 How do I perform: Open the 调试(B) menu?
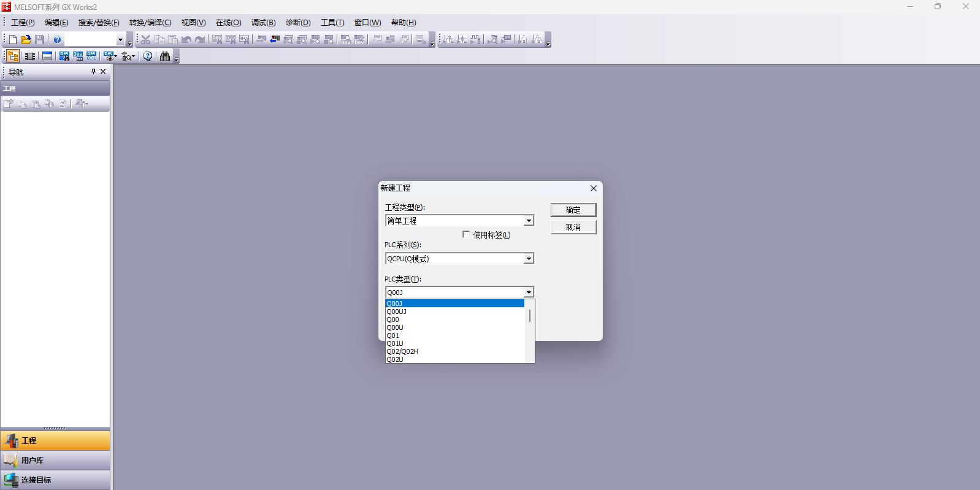click(x=263, y=23)
